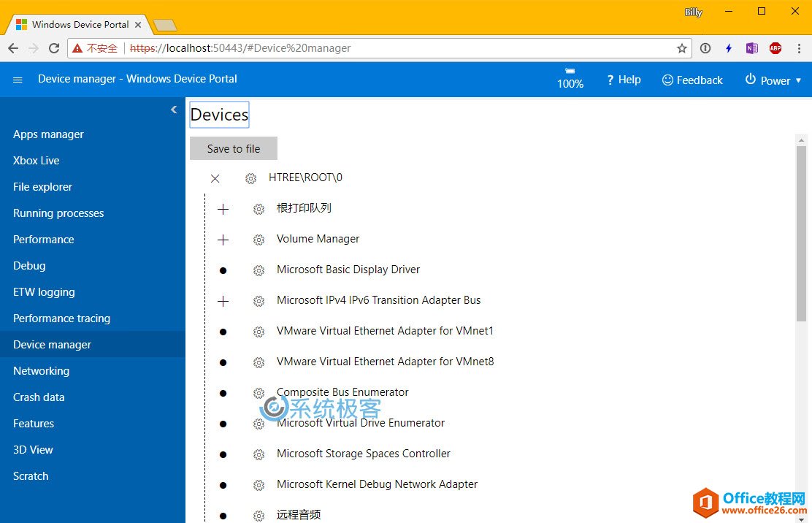Screen dimensions: 812x523
Task: Click gear icon next to Microsoft Basic Display Driver
Action: pos(258,270)
